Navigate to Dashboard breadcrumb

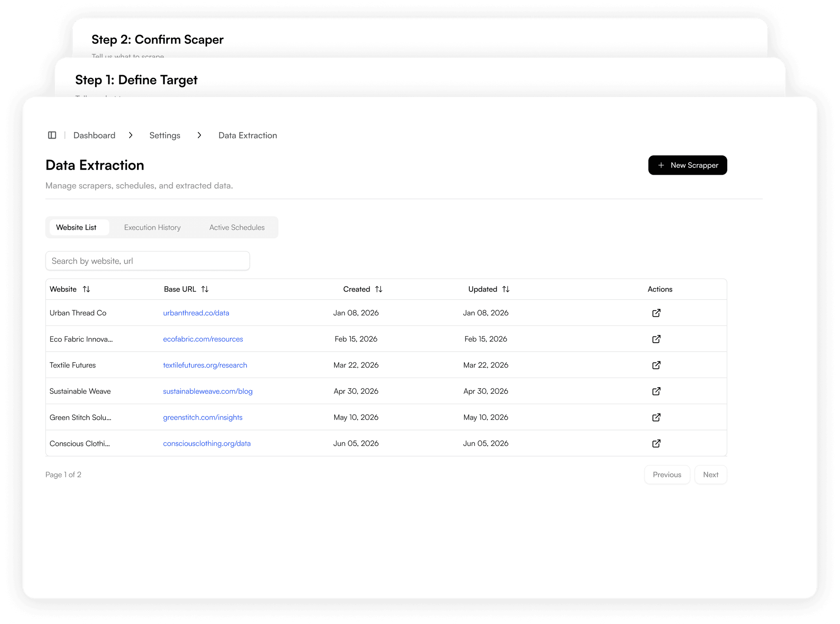(x=94, y=135)
